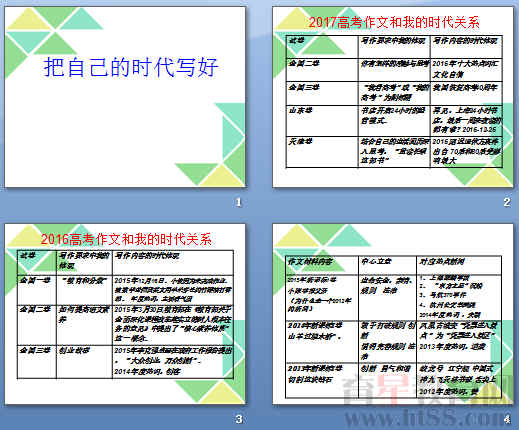The image size is (519, 430).
Task: Select the 2016 gaokao essay slide thumbnail
Action: coord(125,314)
